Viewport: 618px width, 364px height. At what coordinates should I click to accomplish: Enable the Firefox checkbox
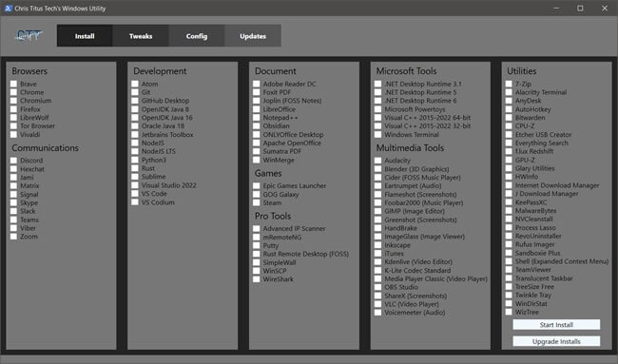click(x=14, y=109)
